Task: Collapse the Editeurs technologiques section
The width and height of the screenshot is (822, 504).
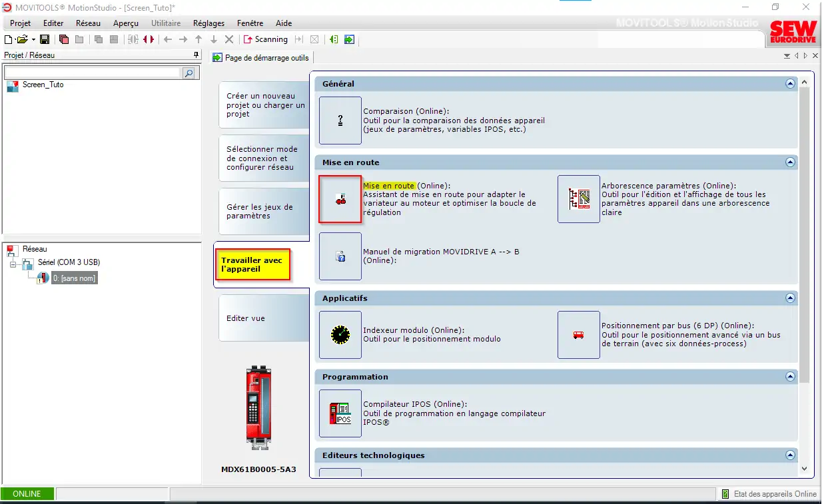Action: click(791, 455)
